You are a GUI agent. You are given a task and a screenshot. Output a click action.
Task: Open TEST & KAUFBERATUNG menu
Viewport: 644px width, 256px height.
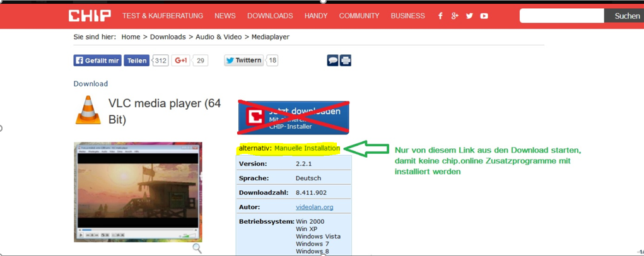(163, 16)
